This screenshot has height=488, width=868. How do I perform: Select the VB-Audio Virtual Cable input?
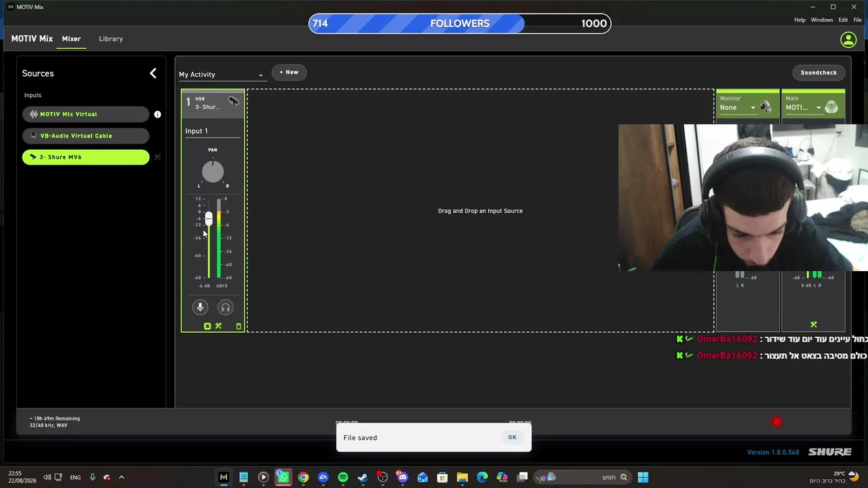tap(85, 136)
